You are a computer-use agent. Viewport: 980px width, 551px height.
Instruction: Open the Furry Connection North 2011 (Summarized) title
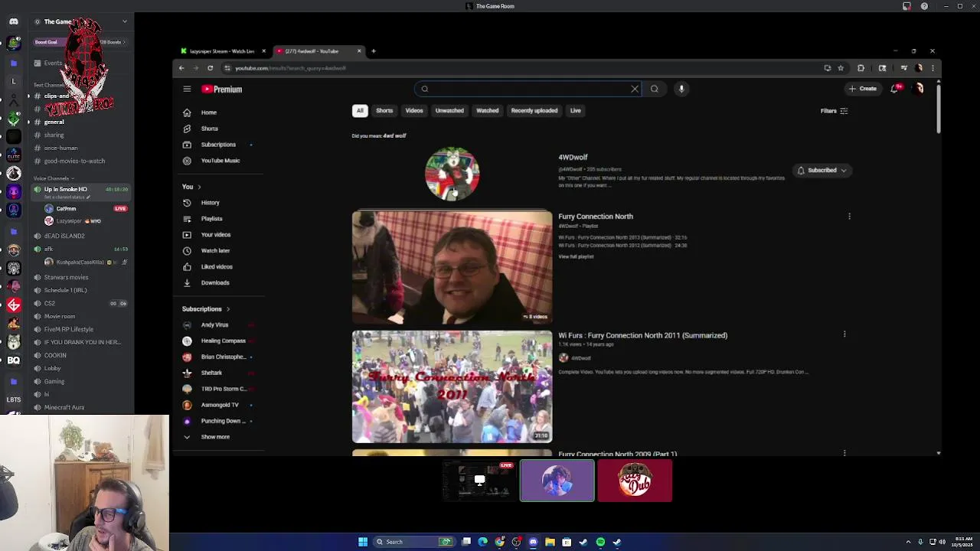642,335
